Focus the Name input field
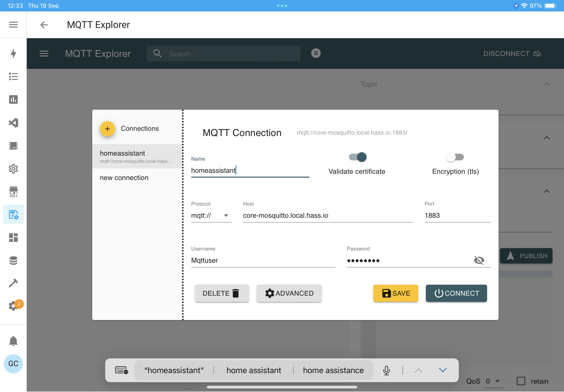 tap(250, 170)
